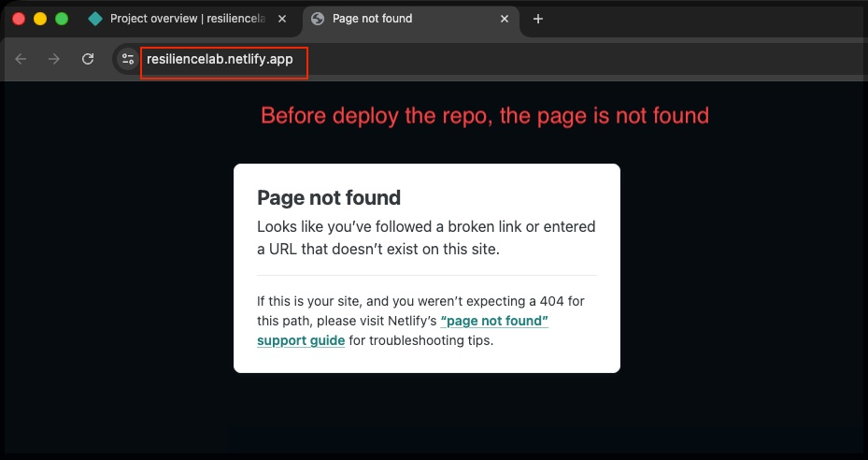The height and width of the screenshot is (460, 868).
Task: Open site information icon beside the URL
Action: click(x=128, y=59)
